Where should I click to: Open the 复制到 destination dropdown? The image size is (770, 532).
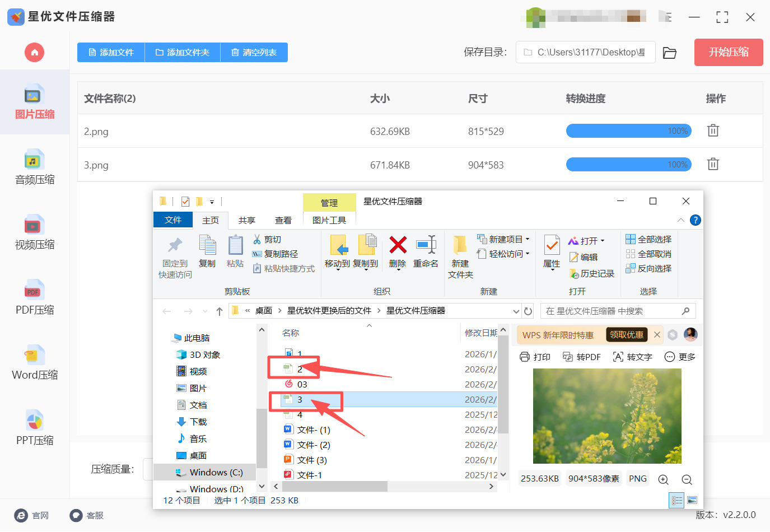366,269
